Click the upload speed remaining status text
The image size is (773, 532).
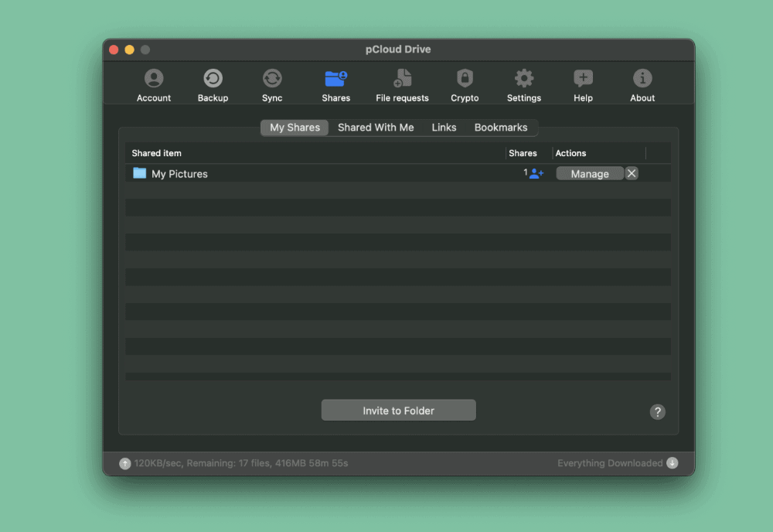pos(241,463)
